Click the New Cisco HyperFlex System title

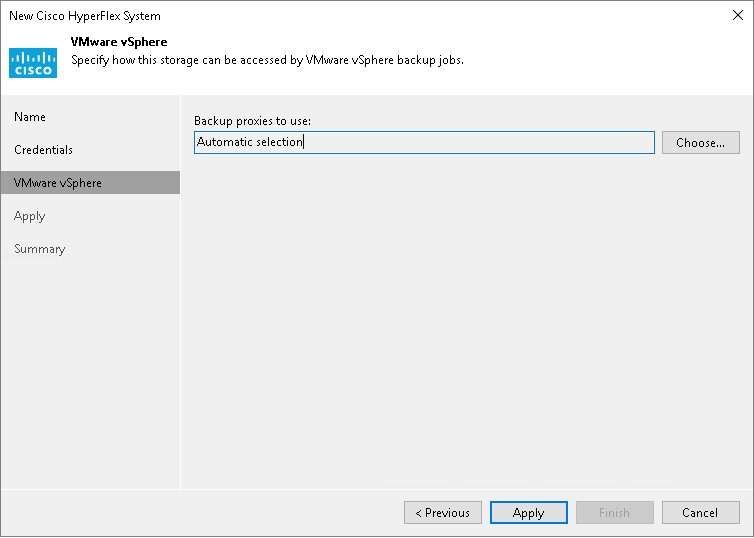coord(85,16)
